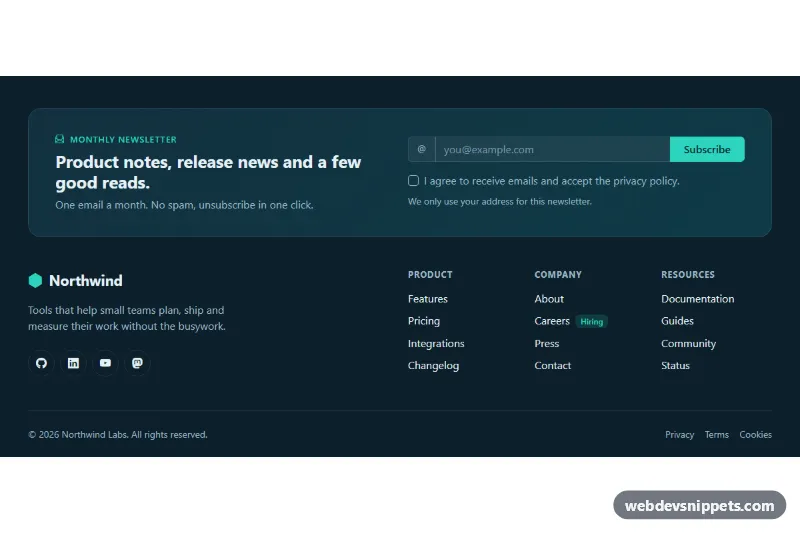Image resolution: width=800 pixels, height=533 pixels.
Task: Open the Terms footer link
Action: (717, 435)
